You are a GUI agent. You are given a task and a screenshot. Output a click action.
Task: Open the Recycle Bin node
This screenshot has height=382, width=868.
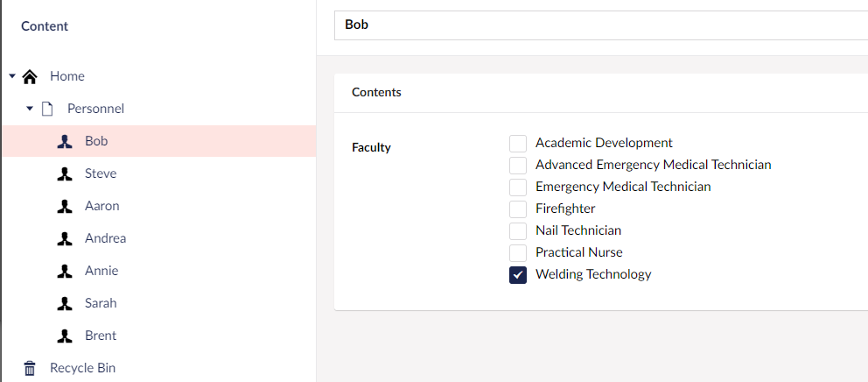[82, 368]
